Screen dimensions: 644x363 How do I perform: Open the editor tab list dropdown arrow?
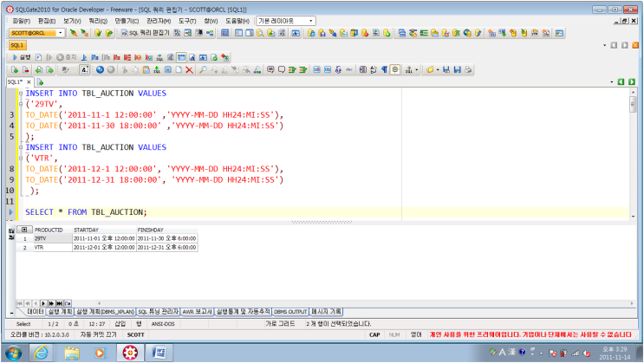[x=612, y=82]
